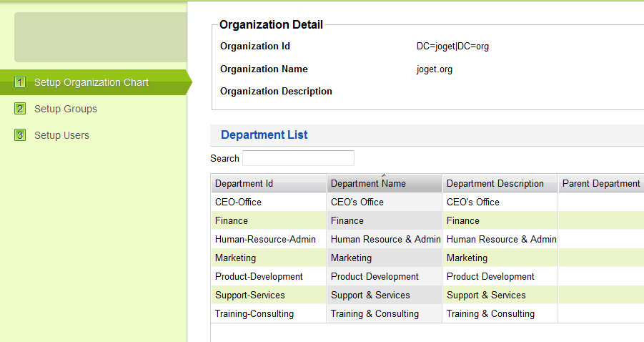Screen dimensions: 644x342
Task: Go to Setup Groups
Action: pos(66,109)
